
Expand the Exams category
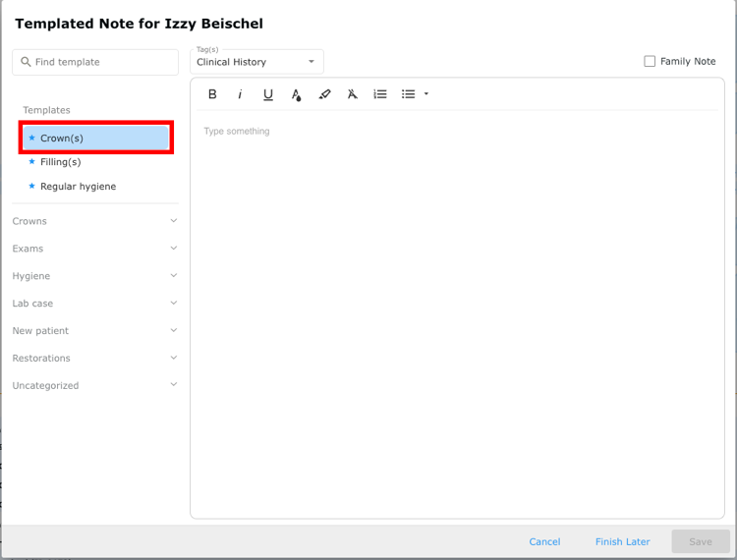(95, 248)
